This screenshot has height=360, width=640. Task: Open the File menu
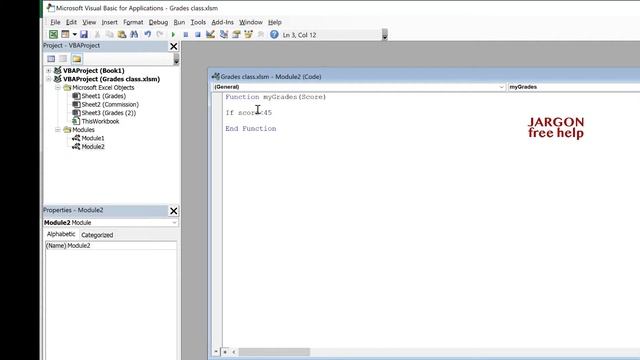(55, 22)
